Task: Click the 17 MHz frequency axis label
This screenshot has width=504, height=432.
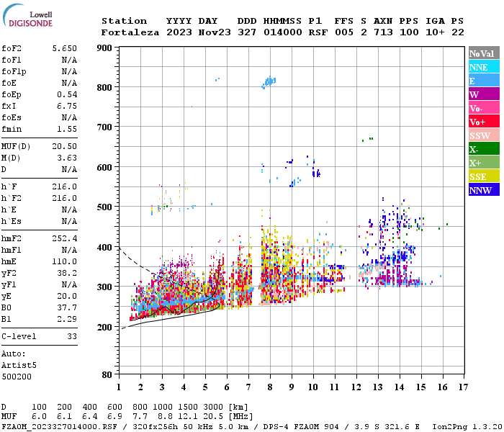Action: coord(463,387)
